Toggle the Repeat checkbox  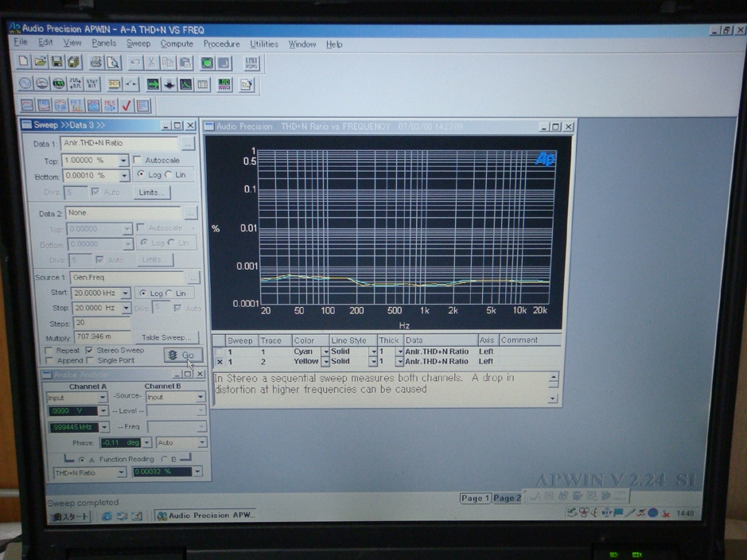point(48,351)
